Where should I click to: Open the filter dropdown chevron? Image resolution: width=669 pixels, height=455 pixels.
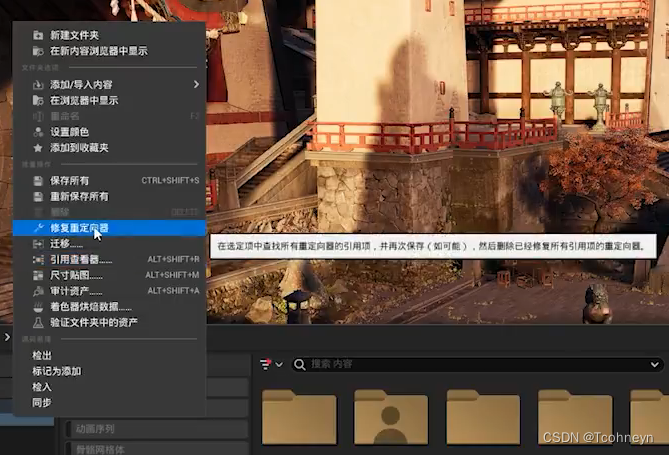[279, 365]
